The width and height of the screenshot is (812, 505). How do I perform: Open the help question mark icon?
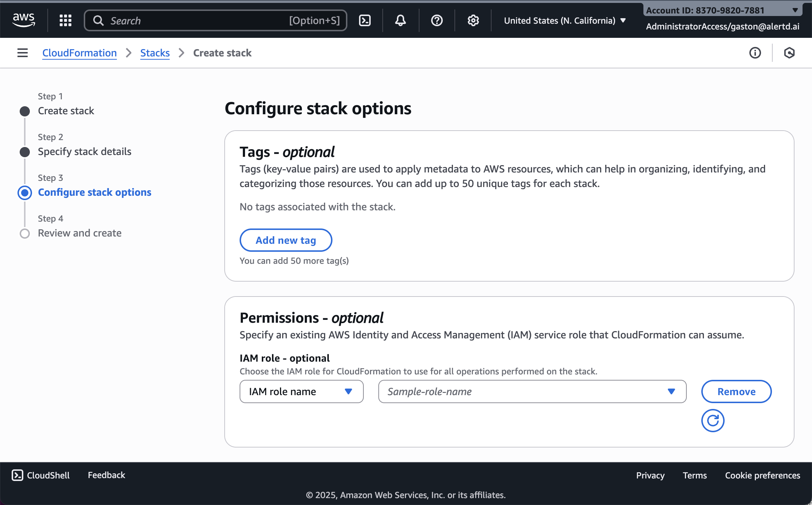(436, 20)
